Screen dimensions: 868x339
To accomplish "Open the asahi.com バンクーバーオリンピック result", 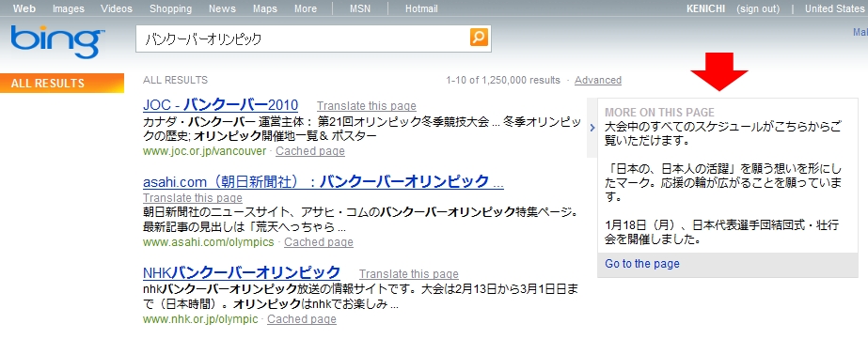I will click(x=324, y=181).
